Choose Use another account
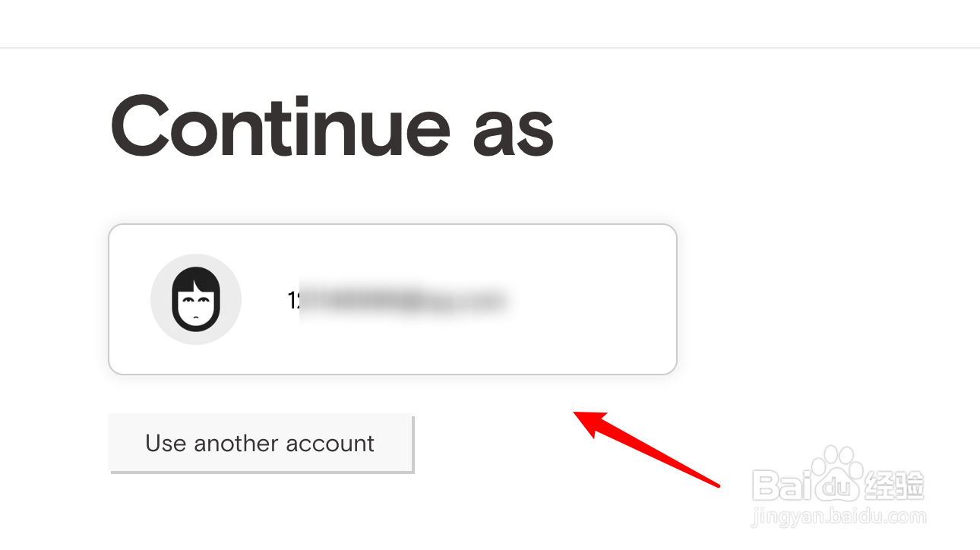 pos(261,443)
